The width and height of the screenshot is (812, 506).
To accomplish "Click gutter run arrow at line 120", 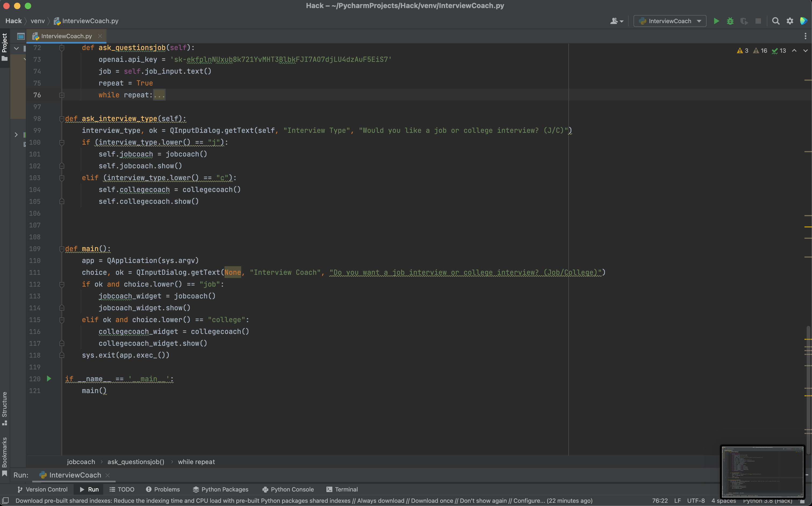I will point(49,379).
